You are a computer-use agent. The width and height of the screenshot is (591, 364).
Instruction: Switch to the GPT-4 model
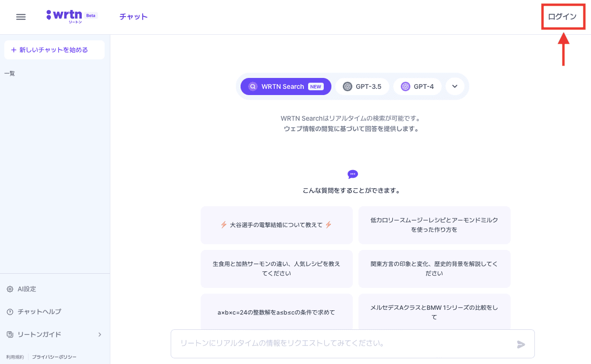(x=417, y=86)
